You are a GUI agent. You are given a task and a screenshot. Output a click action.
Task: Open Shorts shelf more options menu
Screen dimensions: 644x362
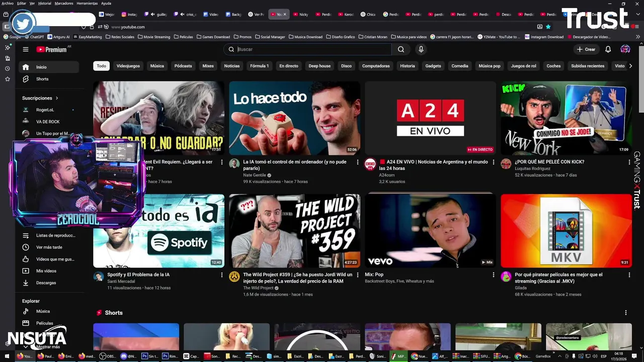pyautogui.click(x=626, y=313)
